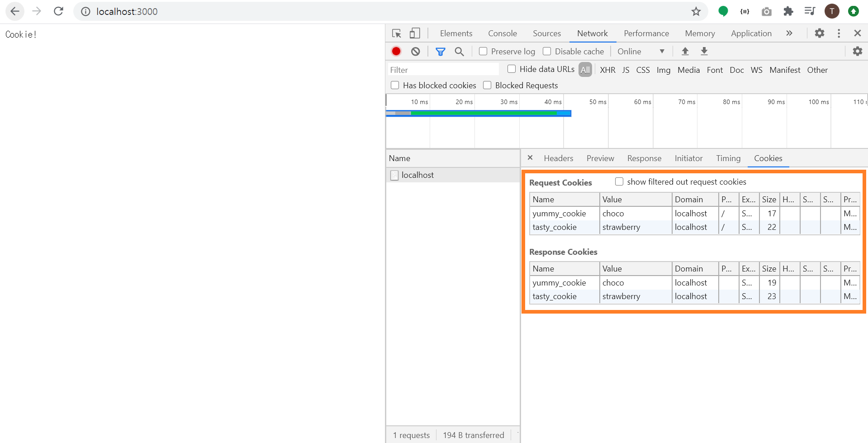
Task: Import HAR file with upload arrow
Action: (685, 51)
